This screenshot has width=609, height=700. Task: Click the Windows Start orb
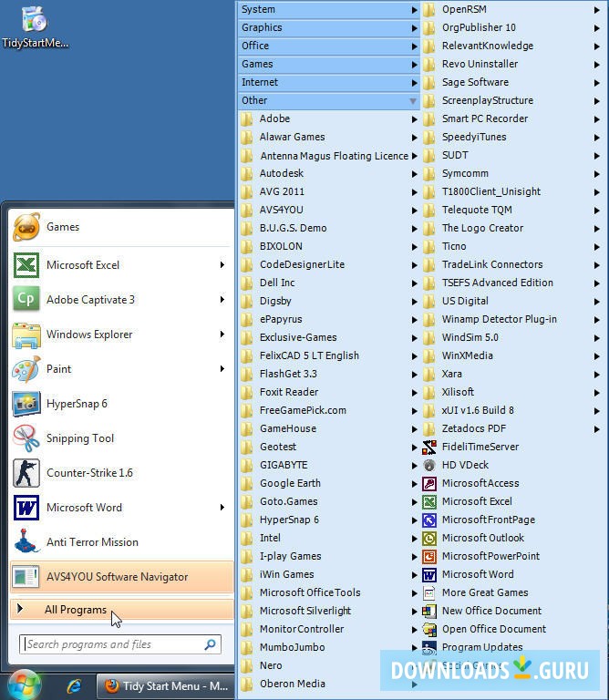coord(25,685)
